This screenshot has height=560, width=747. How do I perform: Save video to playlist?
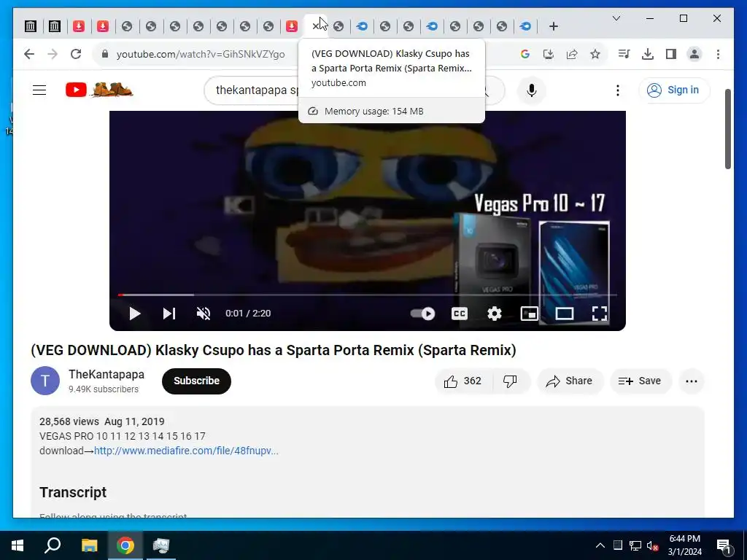[x=640, y=381]
